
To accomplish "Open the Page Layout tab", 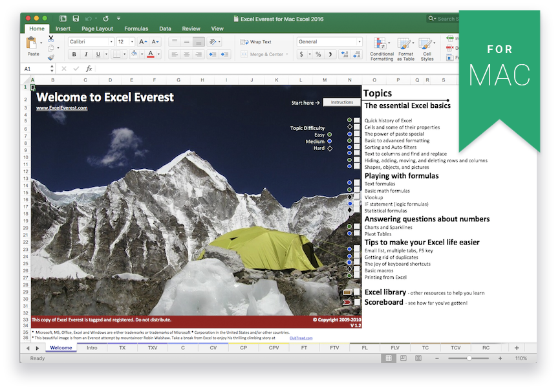I will (97, 28).
